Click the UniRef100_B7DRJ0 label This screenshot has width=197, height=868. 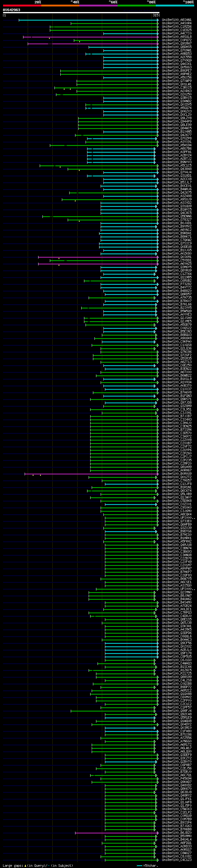point(177,772)
